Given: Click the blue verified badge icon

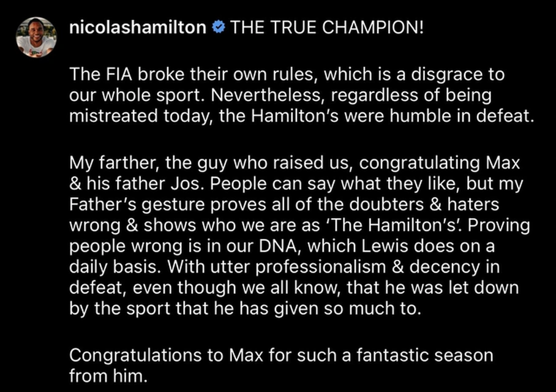Looking at the screenshot, I should pyautogui.click(x=219, y=27).
